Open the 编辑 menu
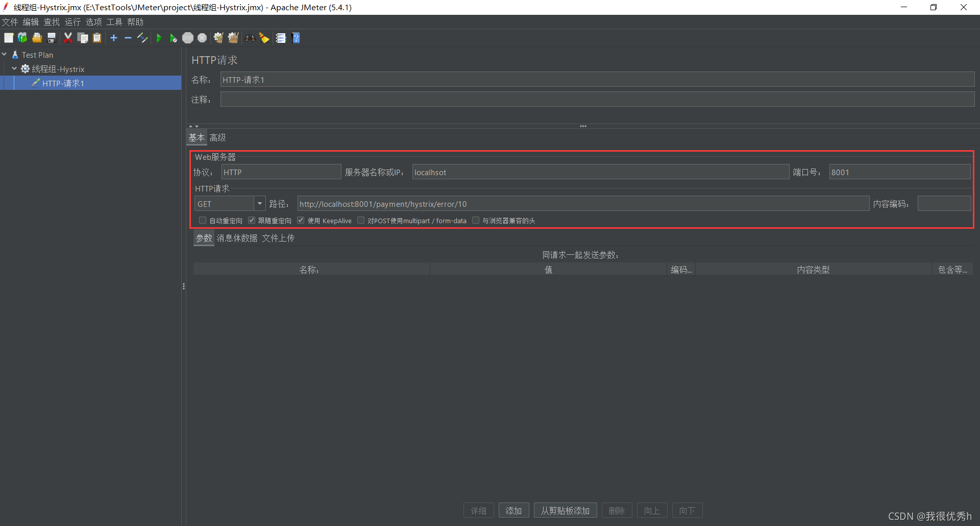 (31, 22)
